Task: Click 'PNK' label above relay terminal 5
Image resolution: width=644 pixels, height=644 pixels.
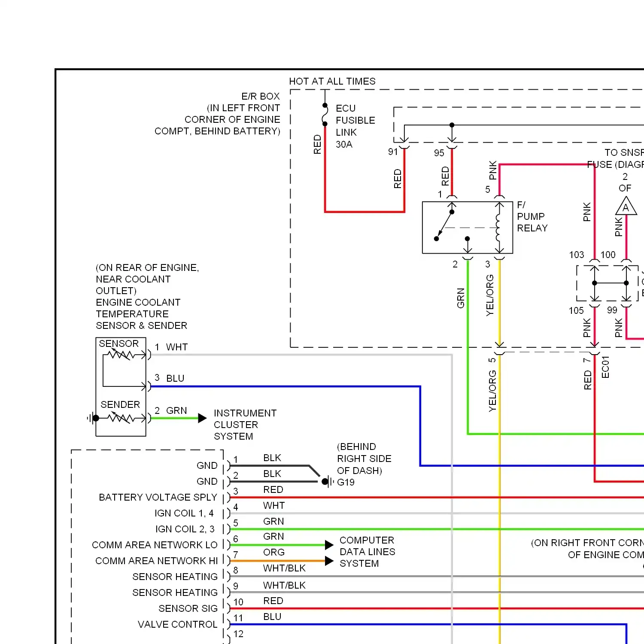Action: (x=492, y=170)
